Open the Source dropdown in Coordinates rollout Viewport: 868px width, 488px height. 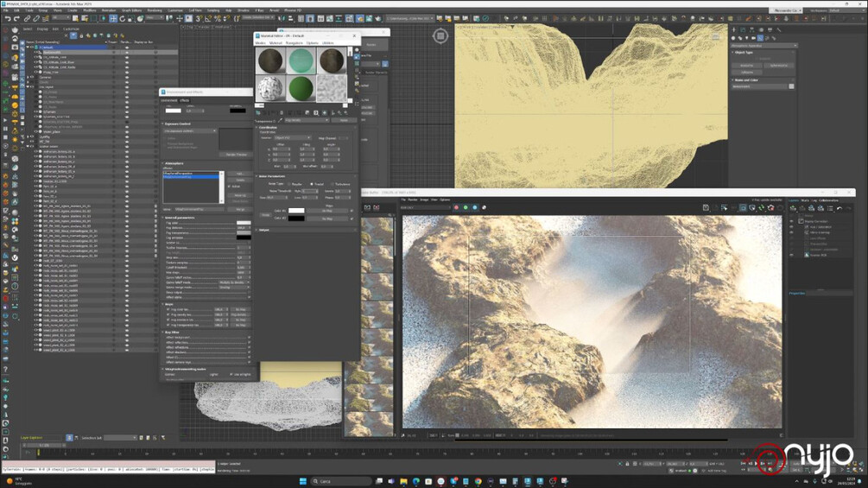(x=292, y=138)
